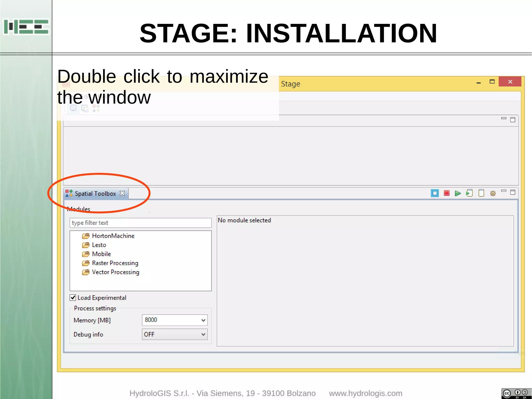
Task: Click the Stage window title
Action: click(290, 84)
